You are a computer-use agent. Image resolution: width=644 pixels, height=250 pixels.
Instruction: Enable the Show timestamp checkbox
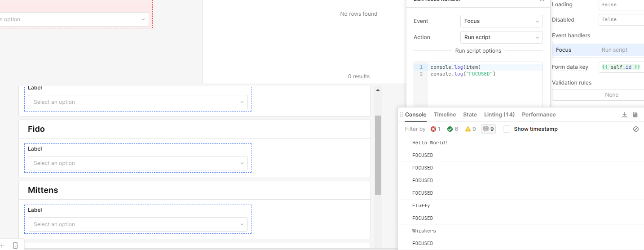pyautogui.click(x=507, y=129)
